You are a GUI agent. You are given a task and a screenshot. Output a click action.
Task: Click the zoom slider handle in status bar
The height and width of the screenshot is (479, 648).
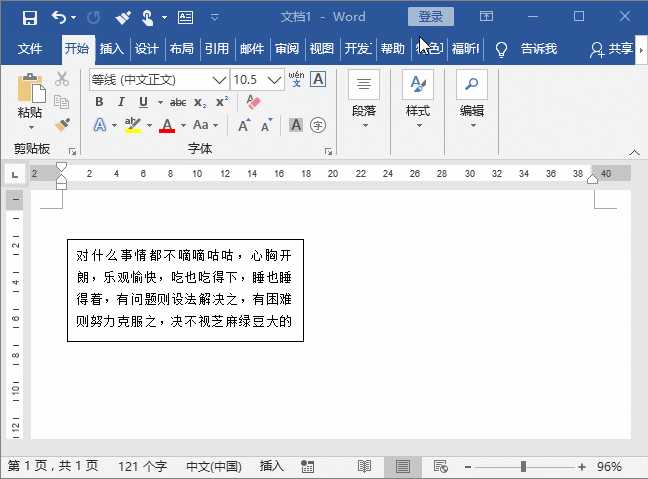(523, 467)
